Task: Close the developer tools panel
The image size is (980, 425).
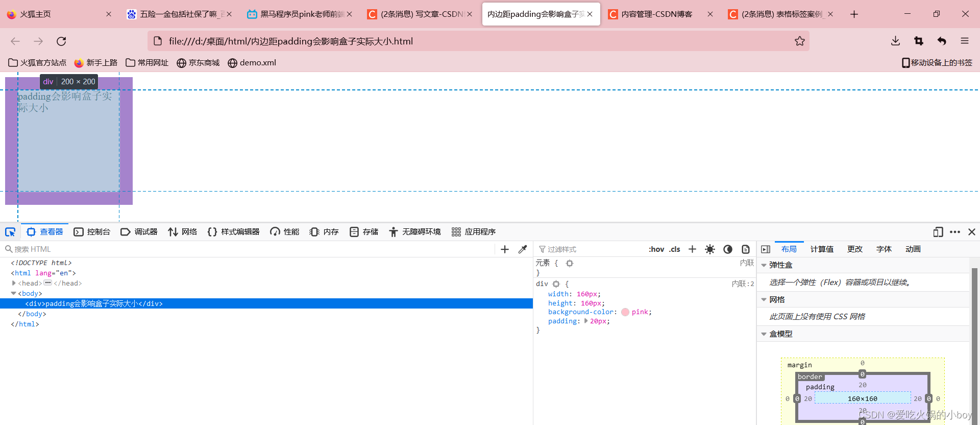Action: (972, 232)
